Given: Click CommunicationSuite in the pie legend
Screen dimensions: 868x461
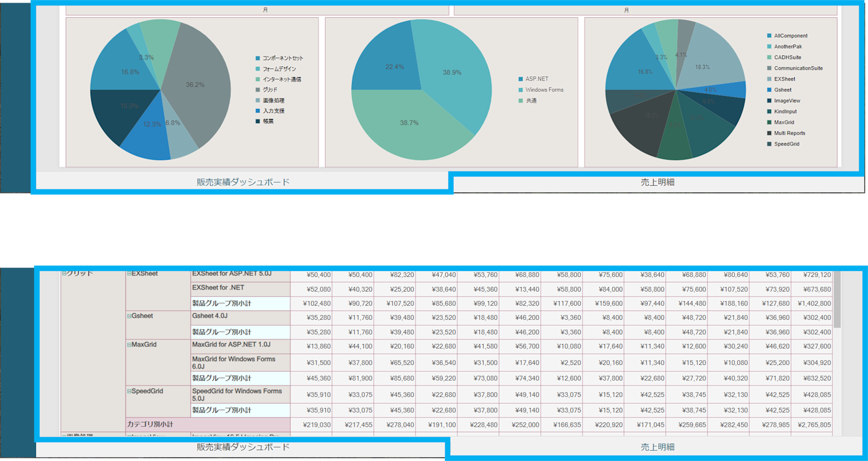Looking at the screenshot, I should 795,68.
